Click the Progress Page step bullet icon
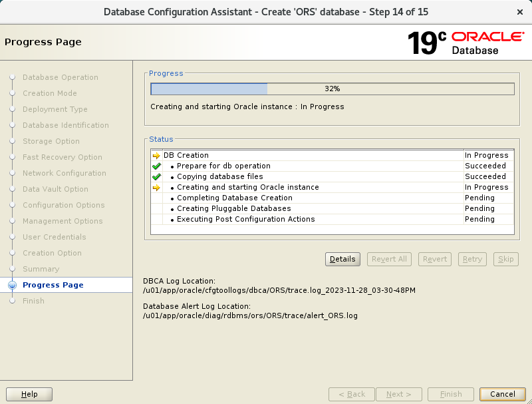The image size is (532, 404). [x=12, y=285]
